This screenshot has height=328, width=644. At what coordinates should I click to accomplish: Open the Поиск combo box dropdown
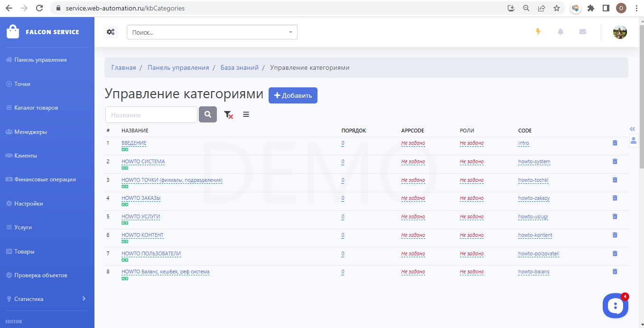coord(290,32)
